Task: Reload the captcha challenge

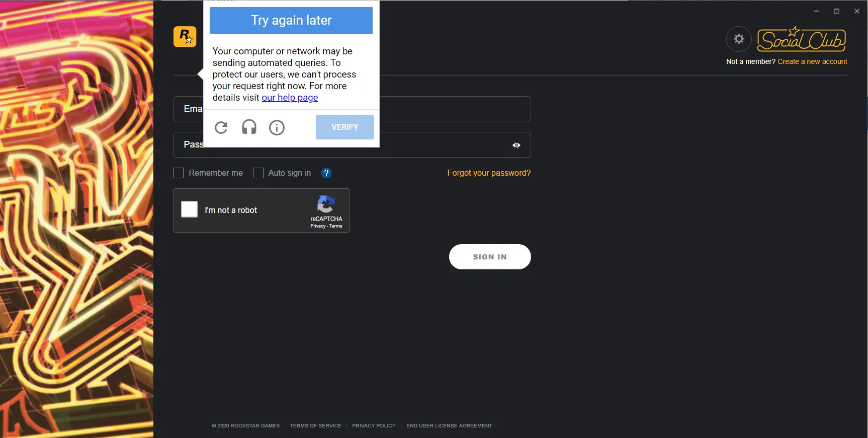Action: (221, 127)
